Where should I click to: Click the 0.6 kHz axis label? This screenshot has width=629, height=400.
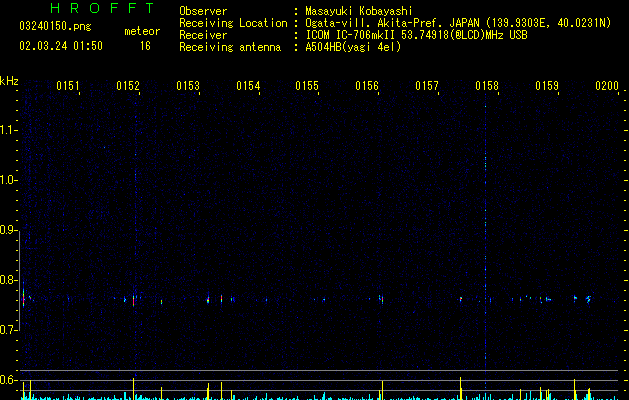[9, 380]
